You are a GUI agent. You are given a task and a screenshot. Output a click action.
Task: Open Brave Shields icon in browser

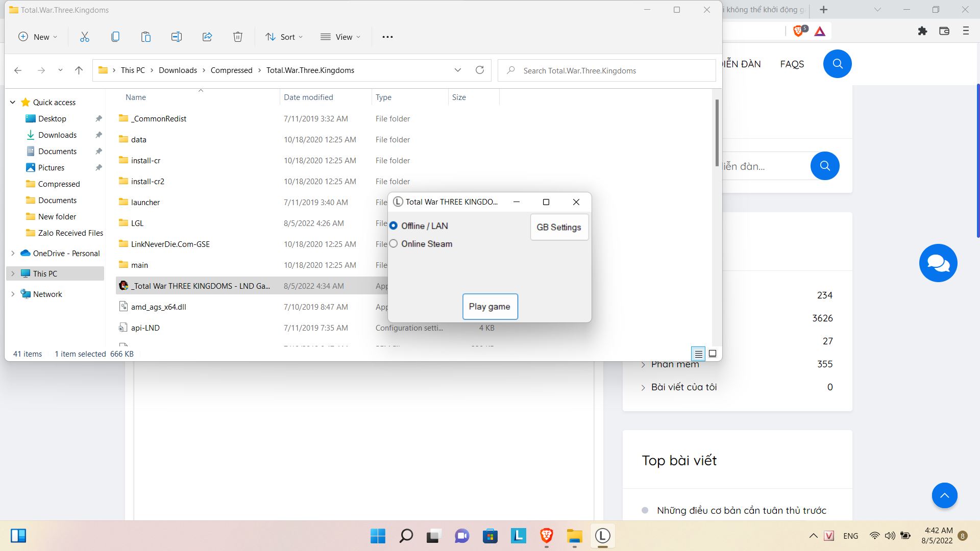(799, 31)
